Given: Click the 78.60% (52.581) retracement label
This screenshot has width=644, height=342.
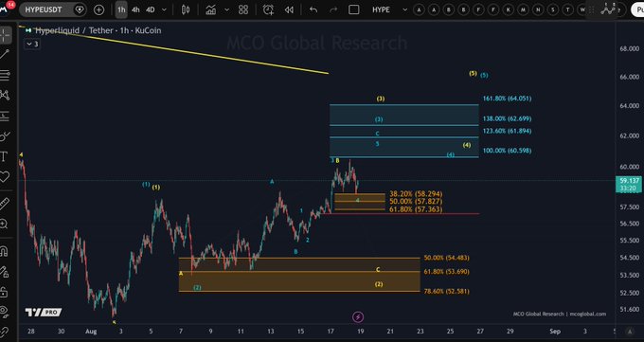Looking at the screenshot, I should (446, 292).
